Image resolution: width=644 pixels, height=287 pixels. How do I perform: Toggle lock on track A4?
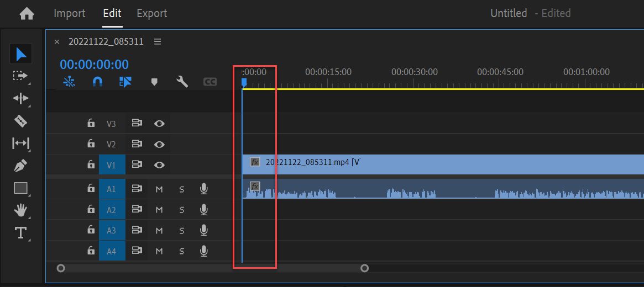coord(91,251)
